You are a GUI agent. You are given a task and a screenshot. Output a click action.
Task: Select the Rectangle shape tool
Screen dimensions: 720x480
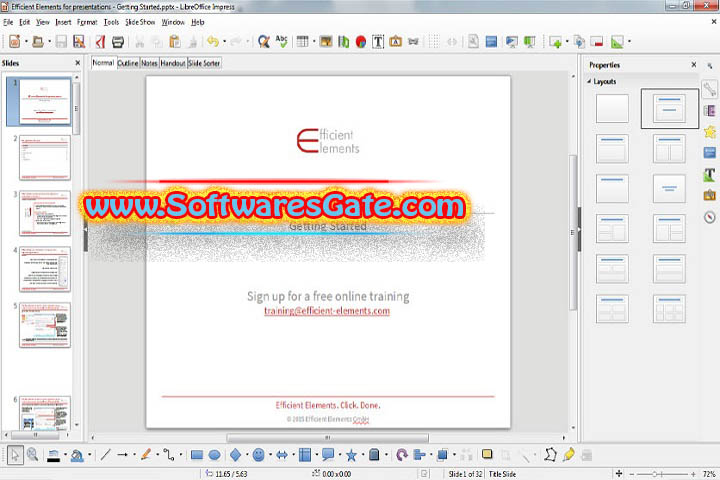pos(197,455)
